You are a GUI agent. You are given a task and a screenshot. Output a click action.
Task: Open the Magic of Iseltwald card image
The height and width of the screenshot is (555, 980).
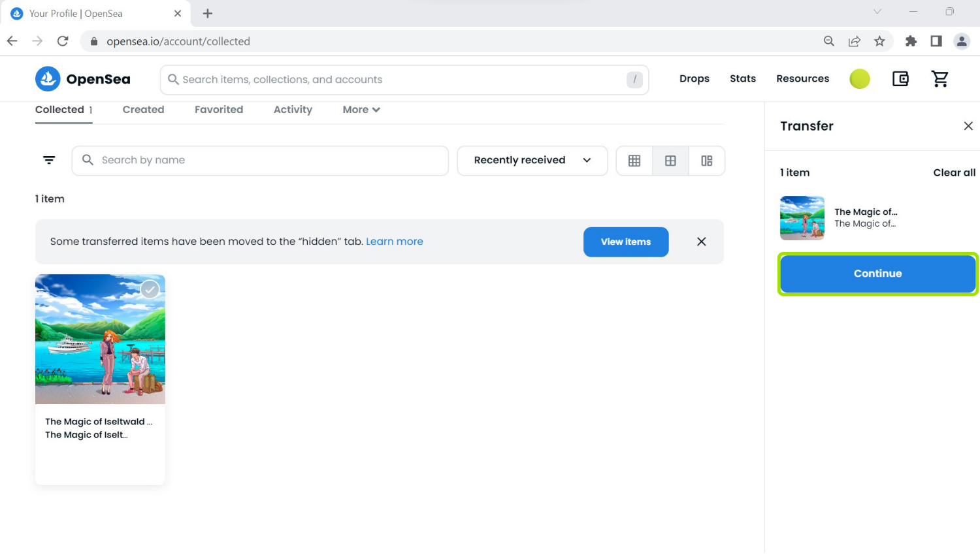click(x=100, y=339)
